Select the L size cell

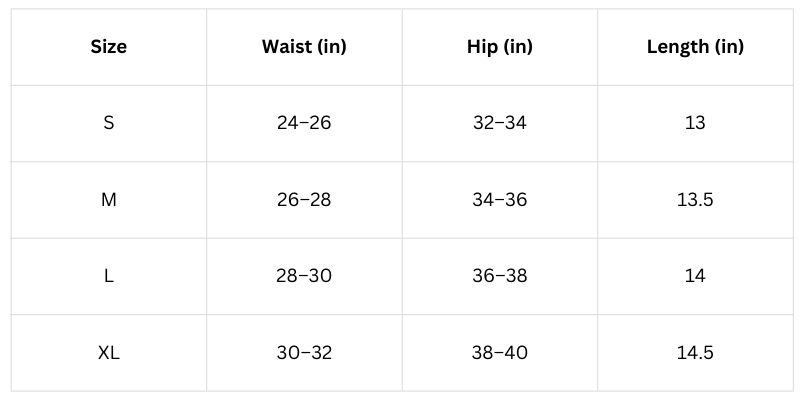109,276
